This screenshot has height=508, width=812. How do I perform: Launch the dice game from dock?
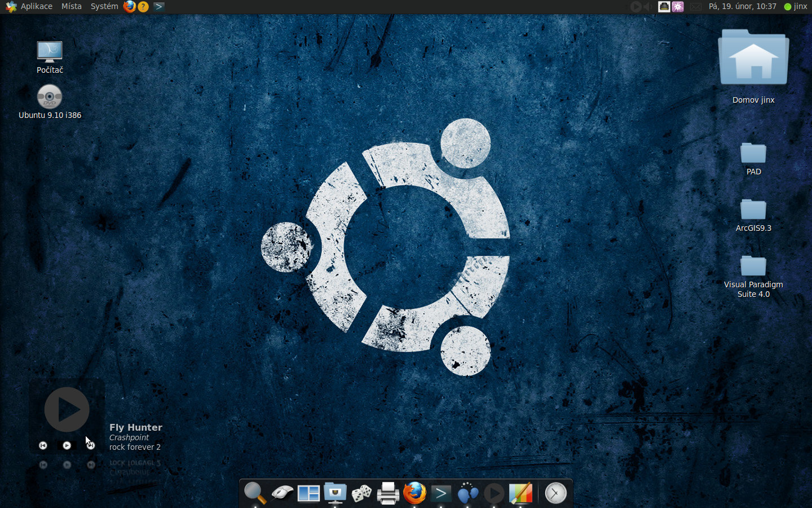point(361,493)
